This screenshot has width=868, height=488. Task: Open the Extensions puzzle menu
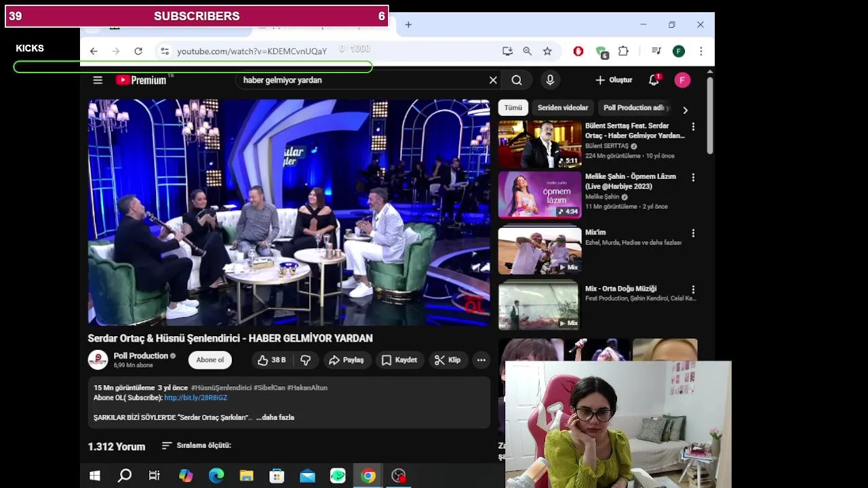point(623,52)
